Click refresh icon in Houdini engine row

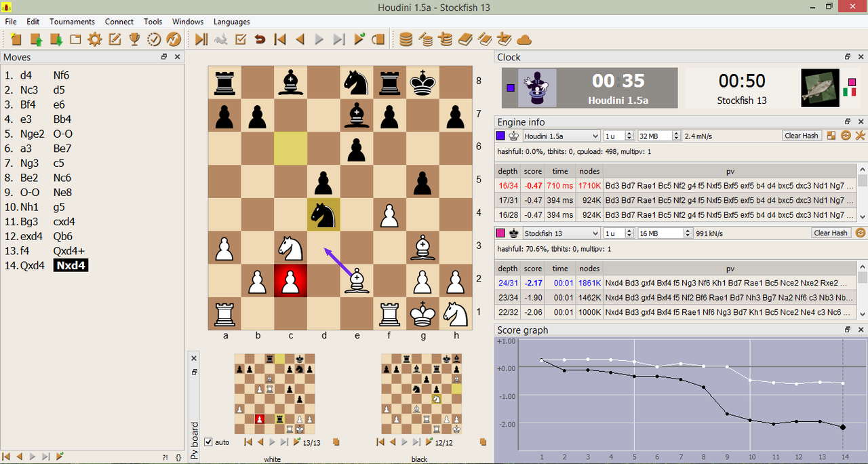click(846, 136)
